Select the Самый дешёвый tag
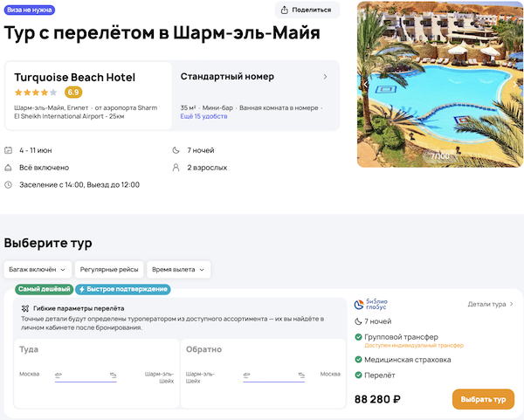Screen dimensions: 524x420 (38, 290)
